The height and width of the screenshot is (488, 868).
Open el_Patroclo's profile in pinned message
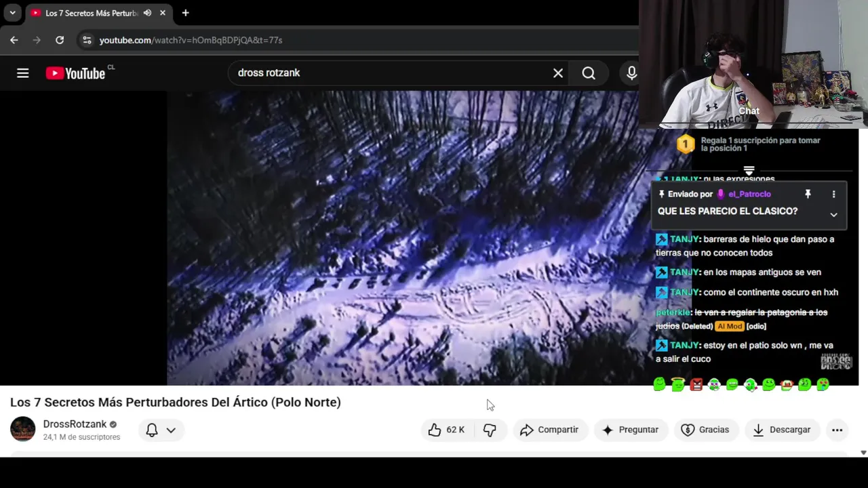(749, 194)
